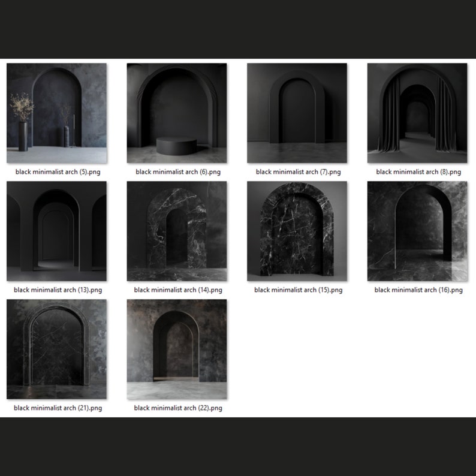Click file name 'black minimalist arch (15).png'
The width and height of the screenshot is (476, 476).
click(x=298, y=290)
